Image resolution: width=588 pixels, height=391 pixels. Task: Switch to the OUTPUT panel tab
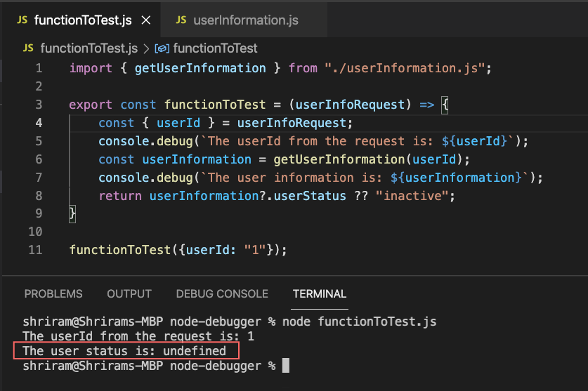click(x=129, y=294)
